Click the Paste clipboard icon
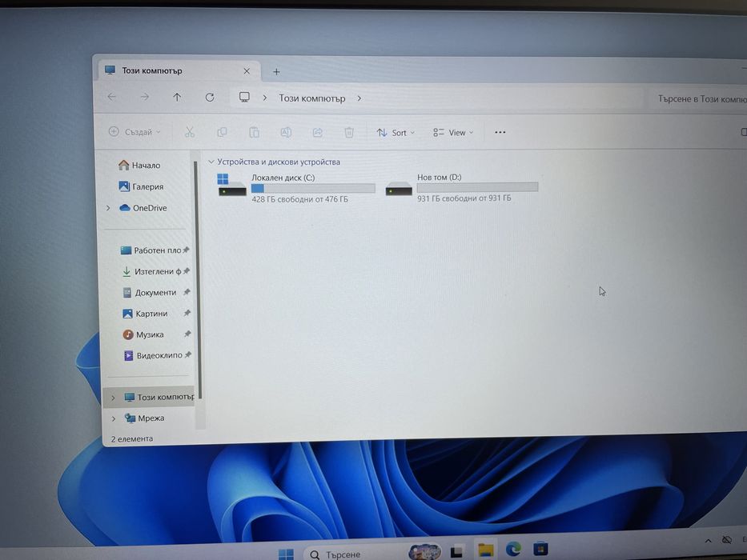This screenshot has height=560, width=747. coord(255,132)
